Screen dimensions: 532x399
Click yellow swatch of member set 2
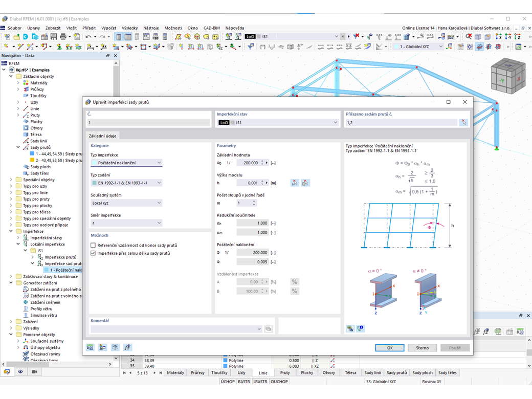(32, 160)
